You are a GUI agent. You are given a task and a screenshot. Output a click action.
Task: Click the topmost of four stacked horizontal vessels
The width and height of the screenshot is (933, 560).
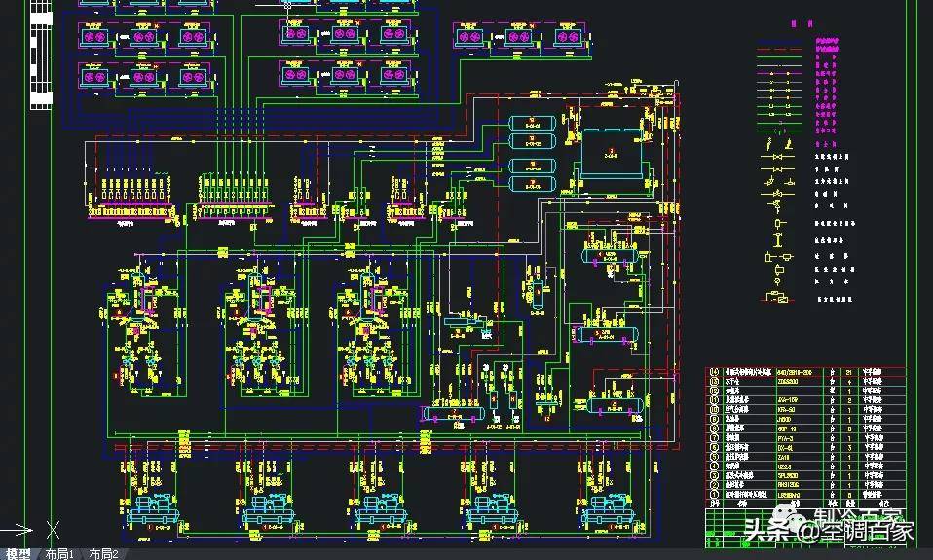(x=534, y=123)
